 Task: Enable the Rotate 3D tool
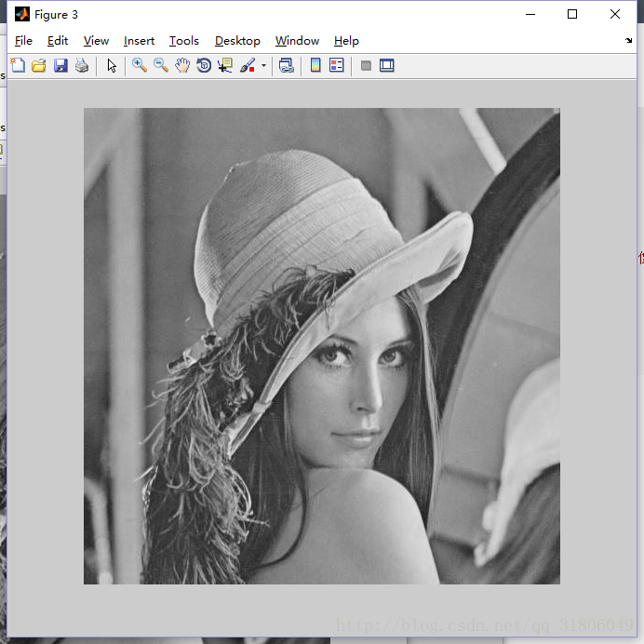point(204,65)
